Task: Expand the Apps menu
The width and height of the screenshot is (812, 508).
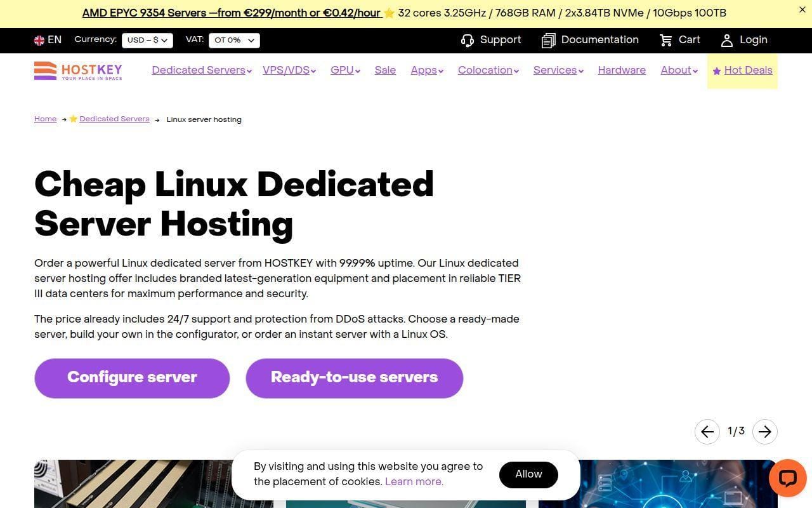Action: pos(427,70)
